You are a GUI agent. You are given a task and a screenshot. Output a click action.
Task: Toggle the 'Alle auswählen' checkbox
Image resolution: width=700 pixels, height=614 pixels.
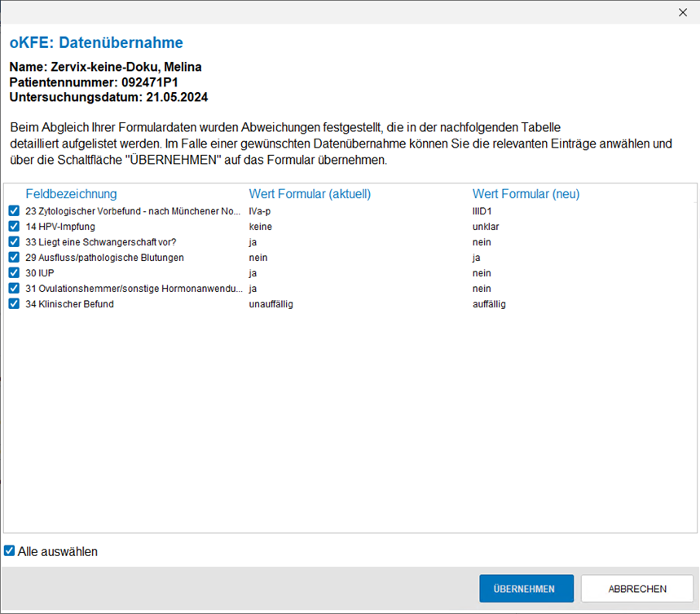10,551
